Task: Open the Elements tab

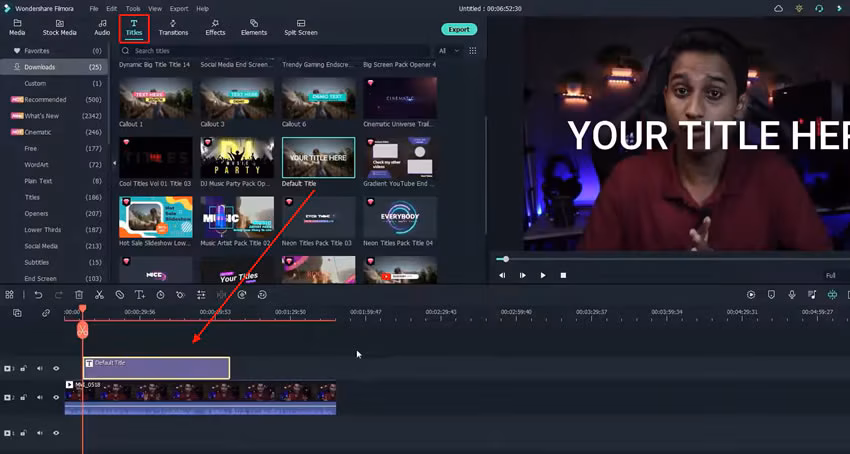Action: pyautogui.click(x=254, y=28)
